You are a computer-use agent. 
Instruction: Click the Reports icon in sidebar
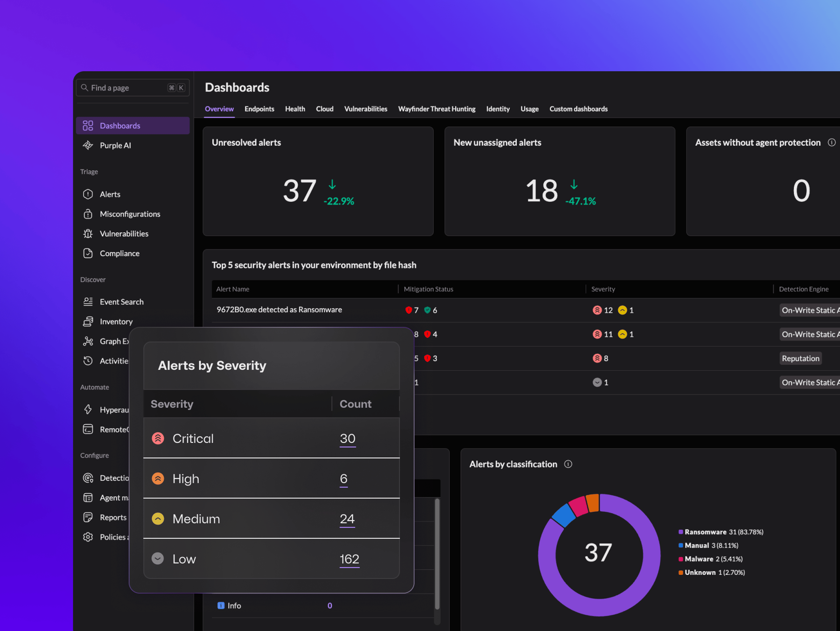(x=88, y=518)
